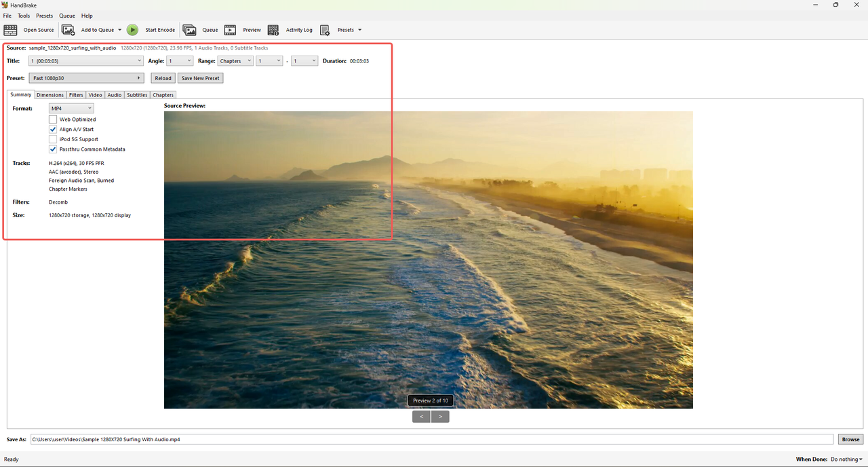
Task: Open the Queue icon in toolbar
Action: [189, 30]
